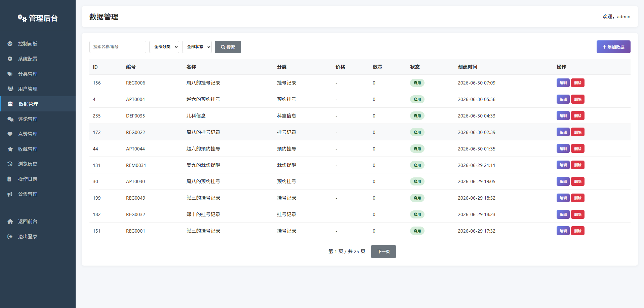Delete the REG0022 record

(x=578, y=132)
